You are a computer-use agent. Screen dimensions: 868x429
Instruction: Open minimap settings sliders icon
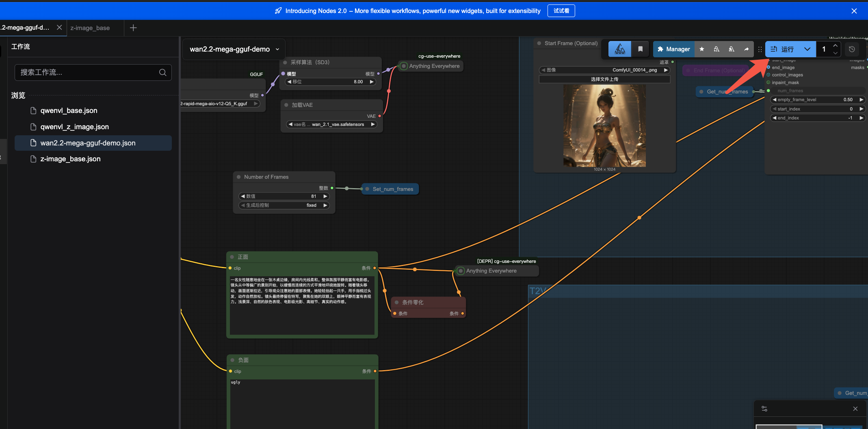coord(764,409)
